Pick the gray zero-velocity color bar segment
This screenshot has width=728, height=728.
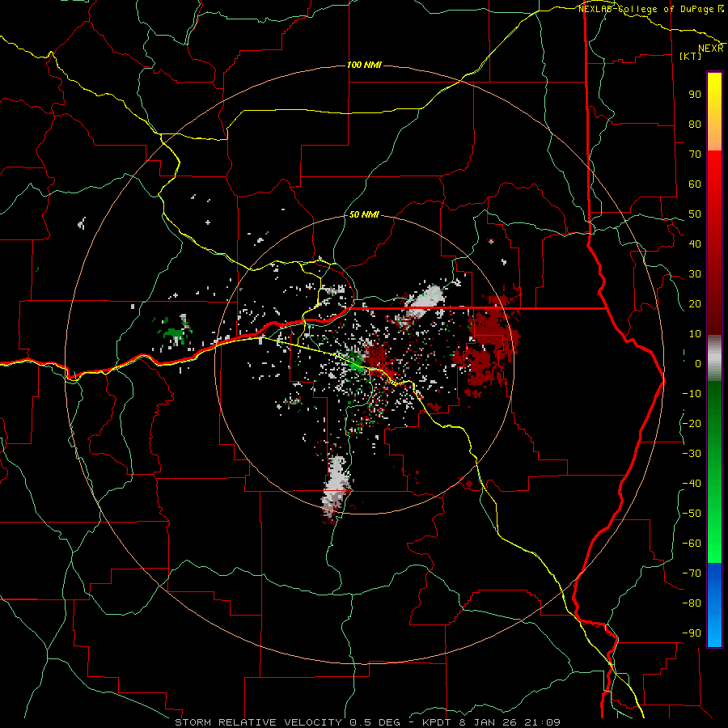tap(714, 358)
